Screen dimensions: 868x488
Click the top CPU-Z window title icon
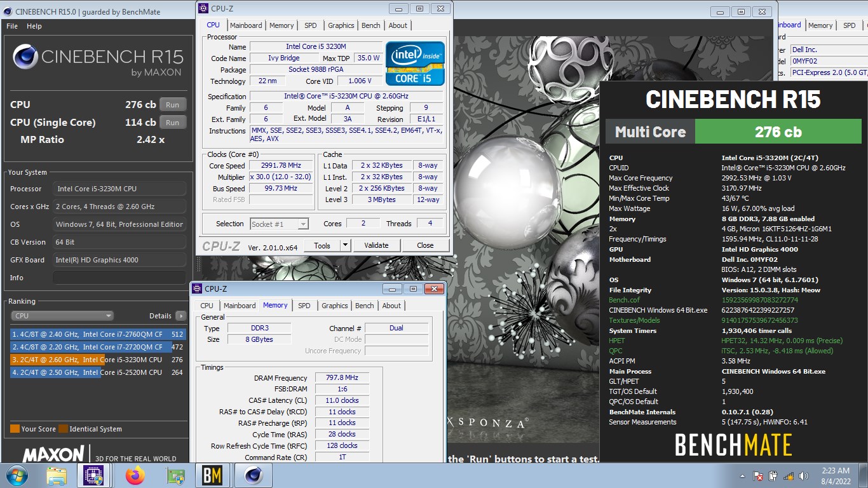click(x=203, y=8)
